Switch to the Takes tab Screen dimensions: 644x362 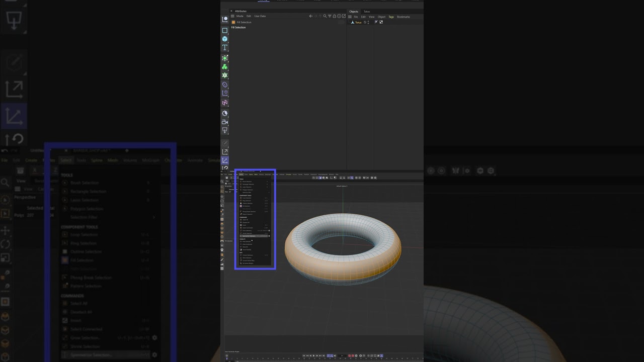click(367, 12)
